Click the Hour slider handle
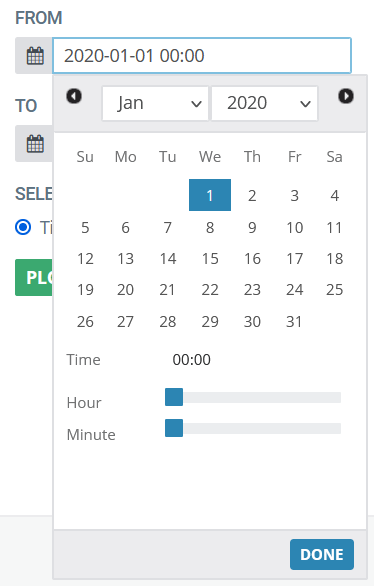 (x=174, y=397)
